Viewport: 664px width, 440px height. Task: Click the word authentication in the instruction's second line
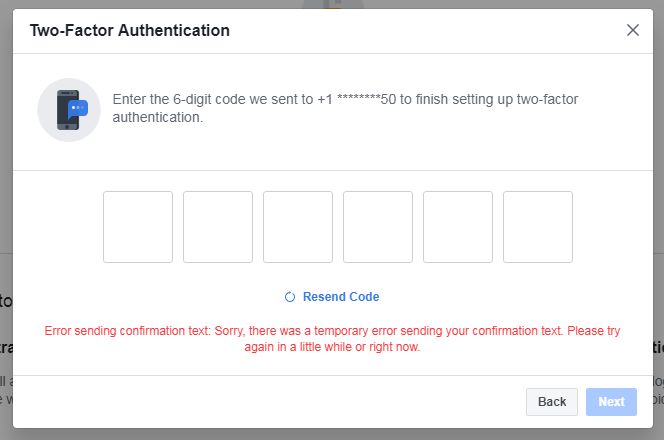point(158,117)
